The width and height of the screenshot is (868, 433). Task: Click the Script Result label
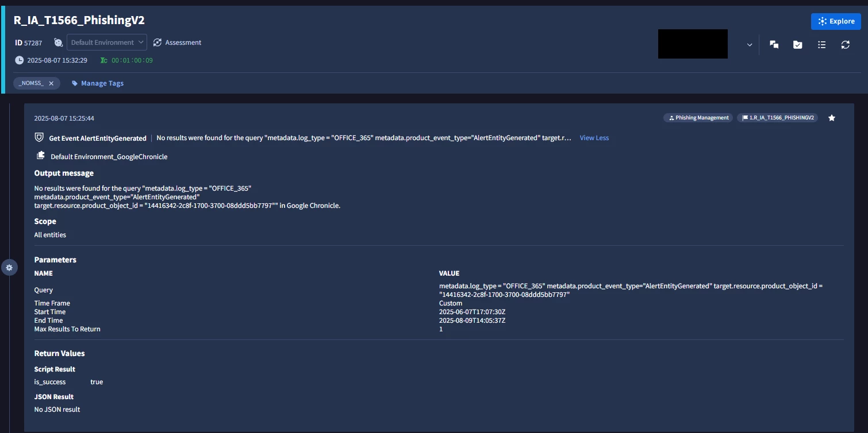pyautogui.click(x=55, y=369)
